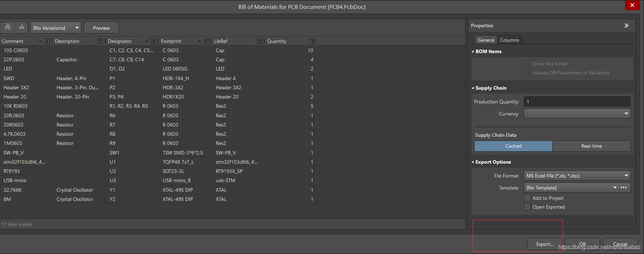Open filter icon on LibRef column
644x254 pixels.
click(x=259, y=41)
